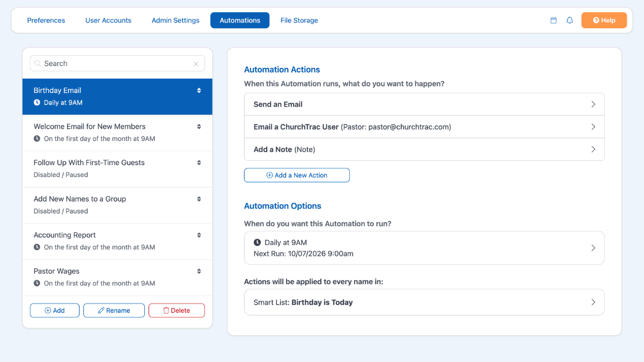Add a new automation with Add button
The height and width of the screenshot is (362, 644).
pyautogui.click(x=55, y=311)
